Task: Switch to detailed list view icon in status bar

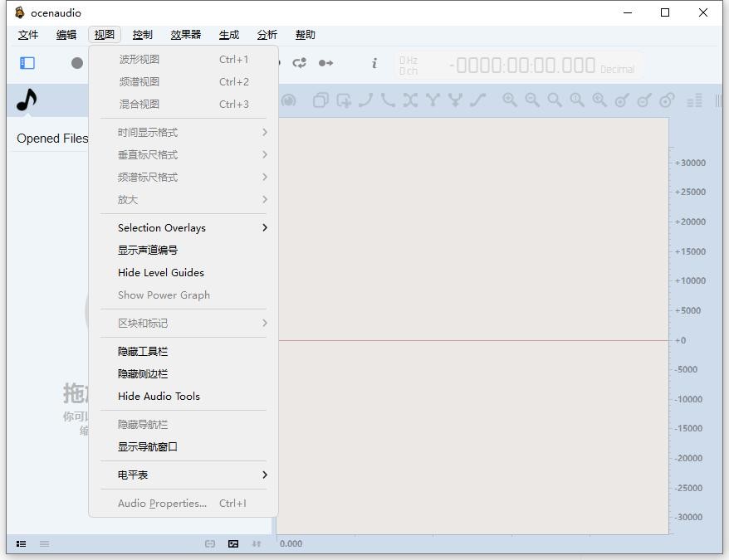Action: pos(21,543)
